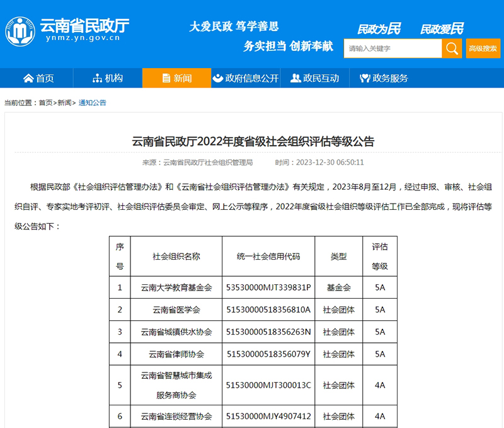Click the Yunnan Civil Affairs Department logo emblem
Screen dimensions: 504x428
coord(20,32)
